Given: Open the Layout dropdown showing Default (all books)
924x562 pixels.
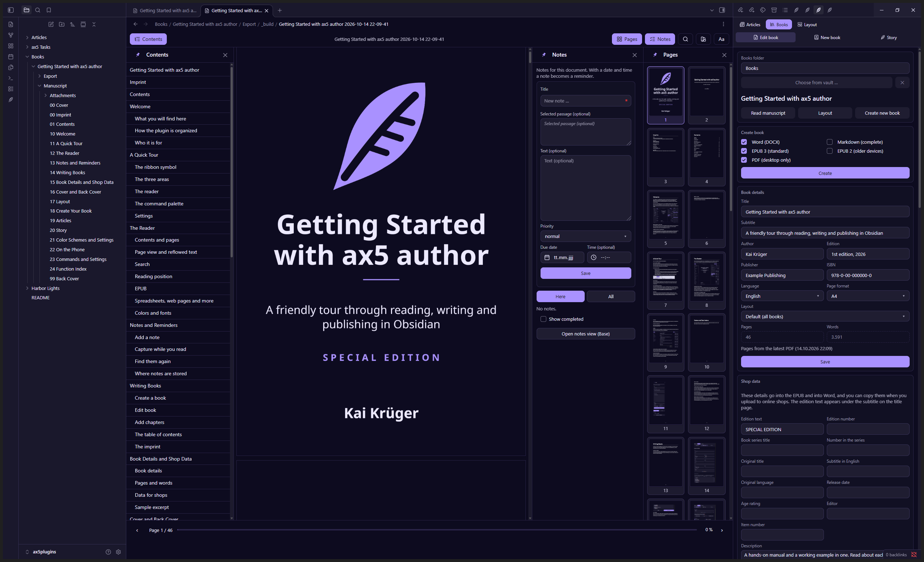Looking at the screenshot, I should 825,316.
